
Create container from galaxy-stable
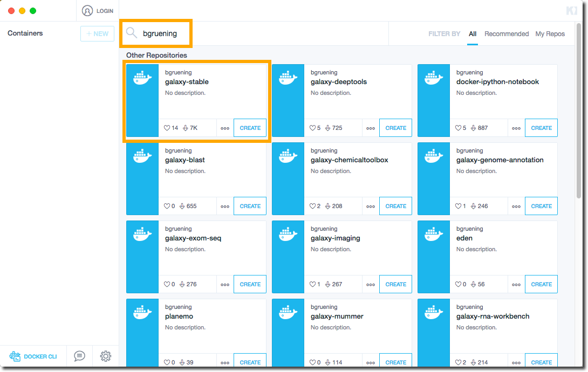pyautogui.click(x=250, y=128)
